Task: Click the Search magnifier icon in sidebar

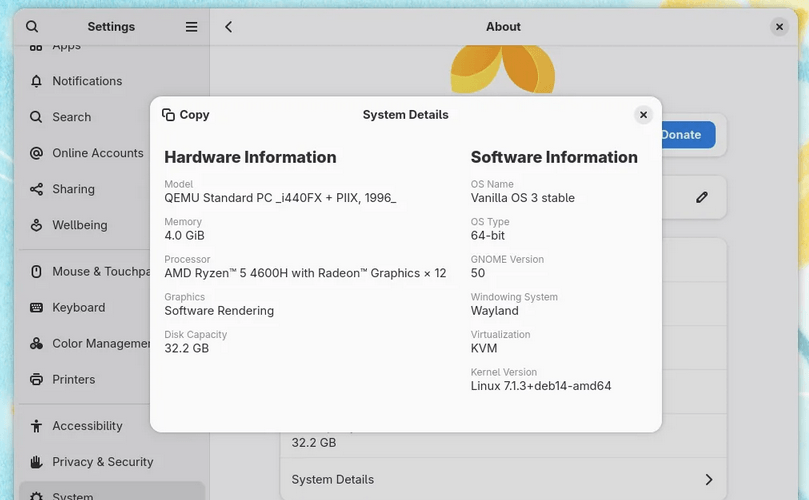Action: (36, 117)
